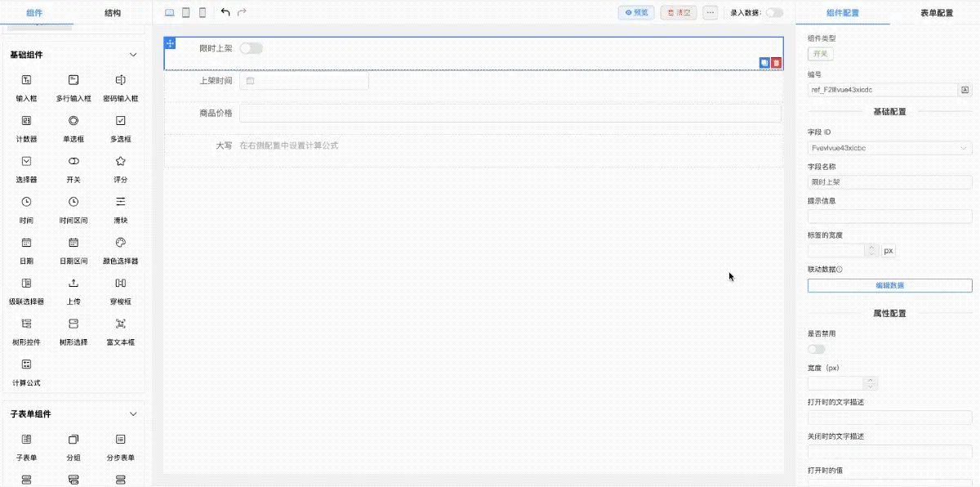The width and height of the screenshot is (980, 487).
Task: Pick the 颜色选择器 color picker component
Action: coord(120,243)
